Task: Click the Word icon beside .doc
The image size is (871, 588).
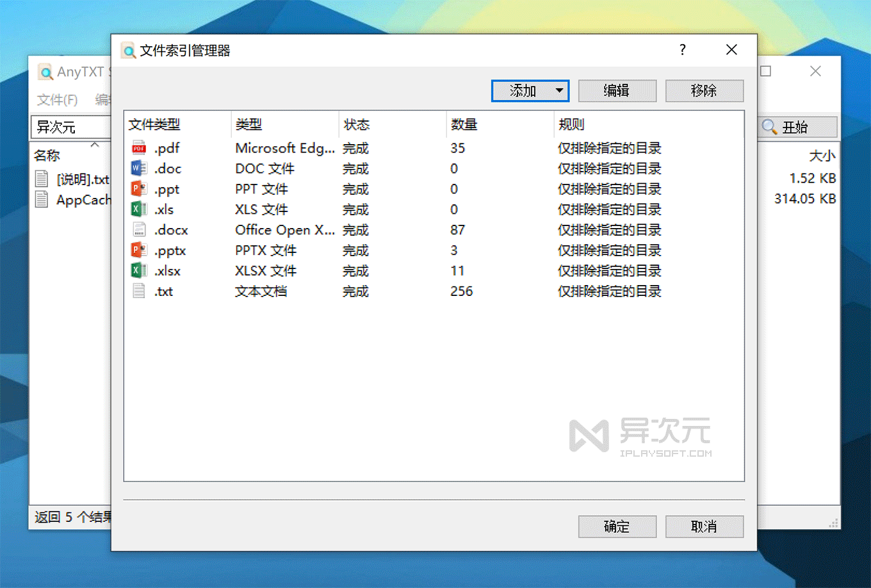Action: coord(139,168)
